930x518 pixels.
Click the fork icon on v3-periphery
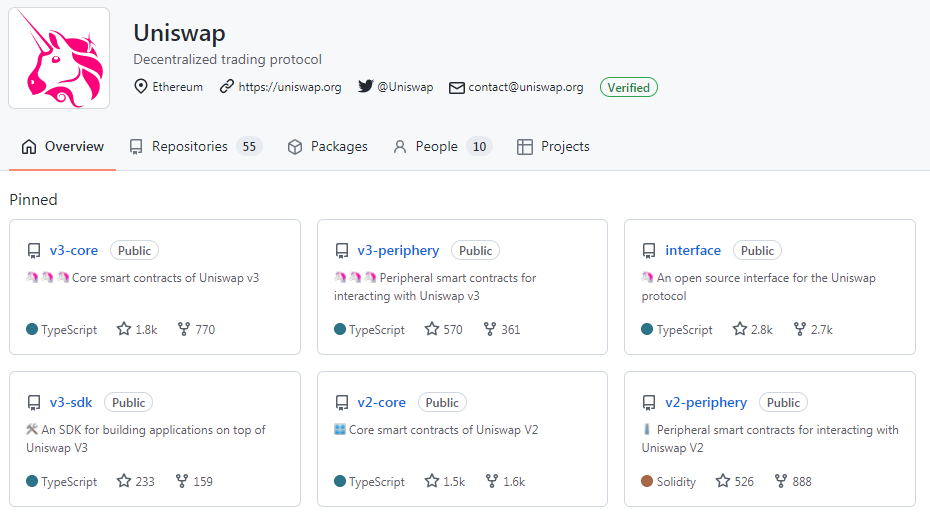tap(490, 329)
